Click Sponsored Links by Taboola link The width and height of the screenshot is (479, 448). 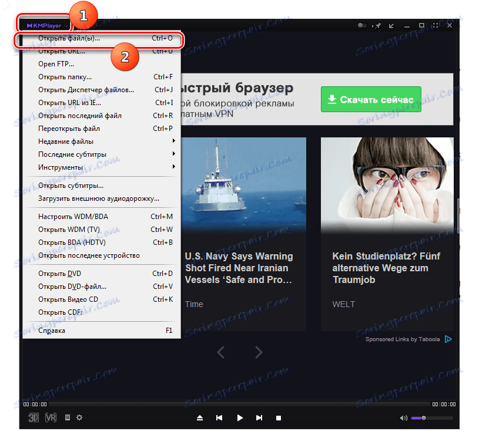coord(403,339)
